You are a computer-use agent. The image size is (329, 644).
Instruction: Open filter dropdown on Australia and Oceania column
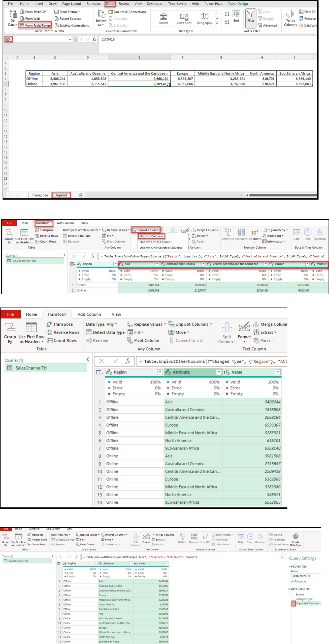point(203,264)
